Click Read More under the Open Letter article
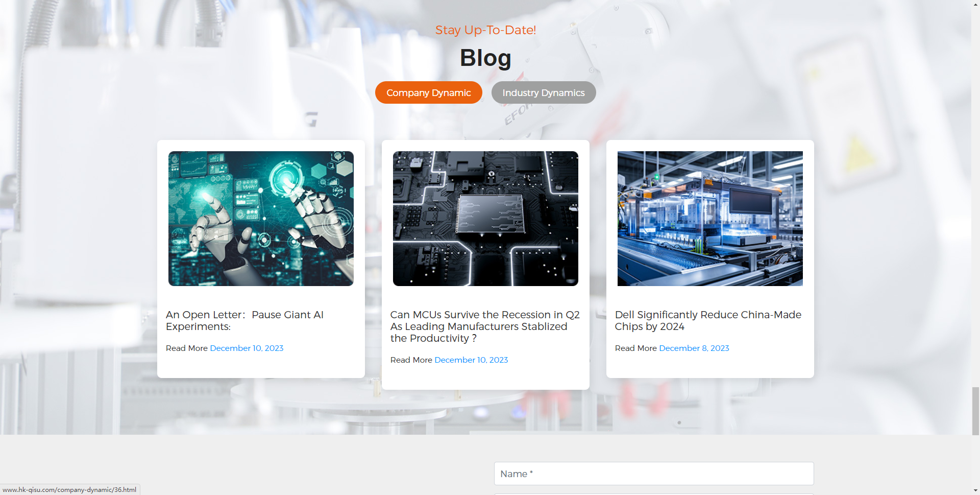 coord(186,348)
